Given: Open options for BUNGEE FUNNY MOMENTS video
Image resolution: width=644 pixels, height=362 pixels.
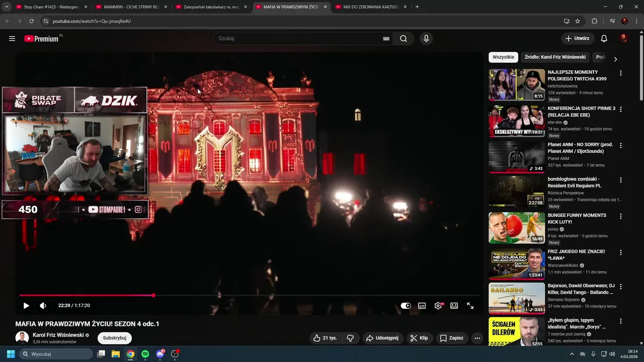Looking at the screenshot, I should tap(620, 216).
